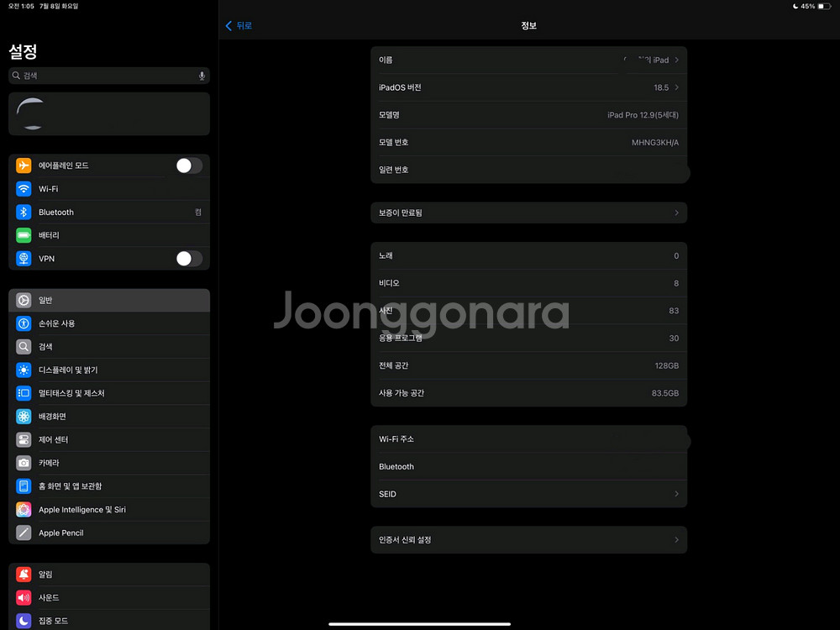Tap 일련 번호 row label

pos(394,170)
